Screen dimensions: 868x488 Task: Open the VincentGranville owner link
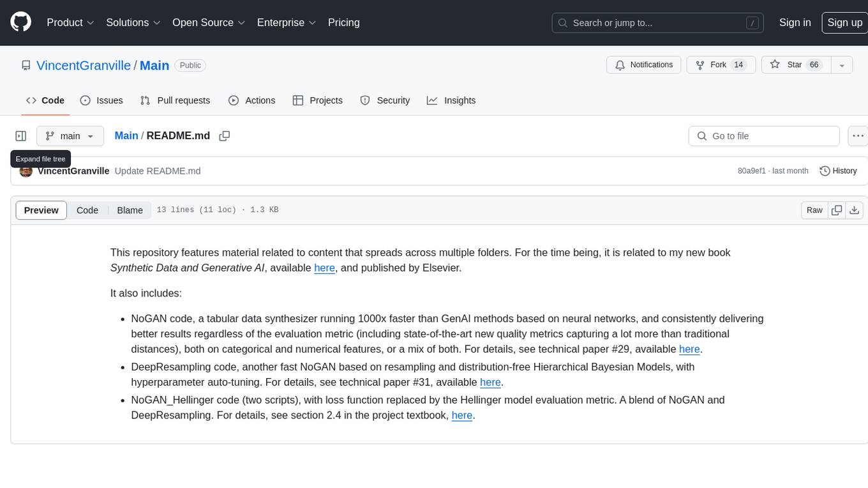(x=84, y=65)
